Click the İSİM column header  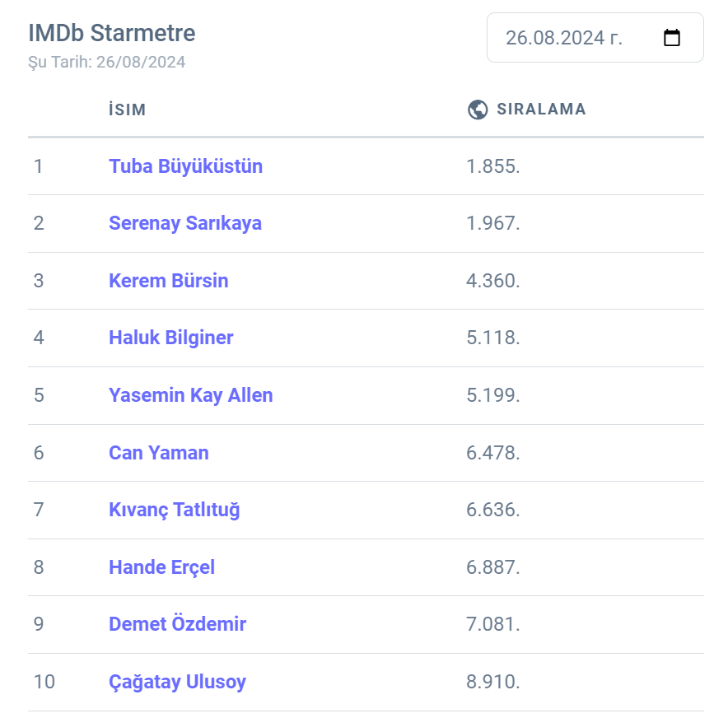(x=127, y=110)
